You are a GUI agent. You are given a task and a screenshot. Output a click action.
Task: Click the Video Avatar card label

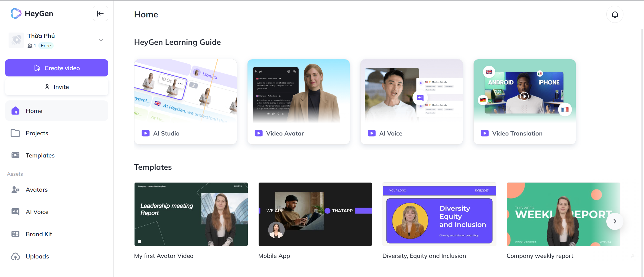coord(285,133)
